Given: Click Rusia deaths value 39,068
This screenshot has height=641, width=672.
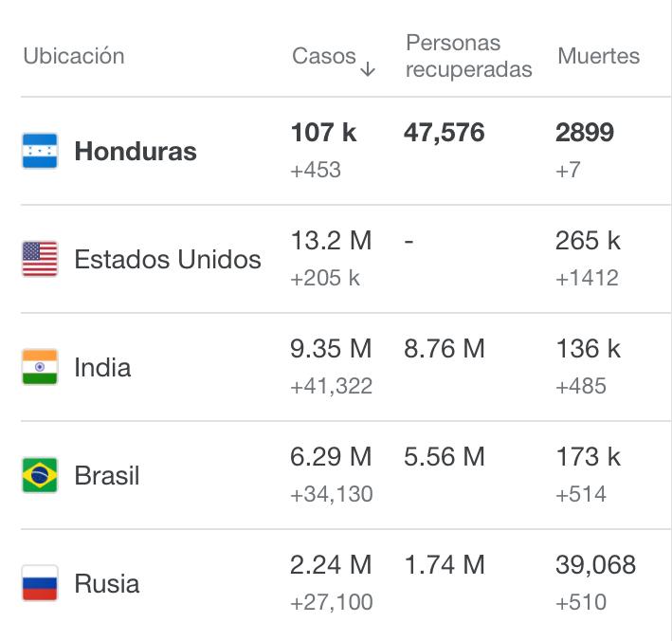Looking at the screenshot, I should (596, 565).
